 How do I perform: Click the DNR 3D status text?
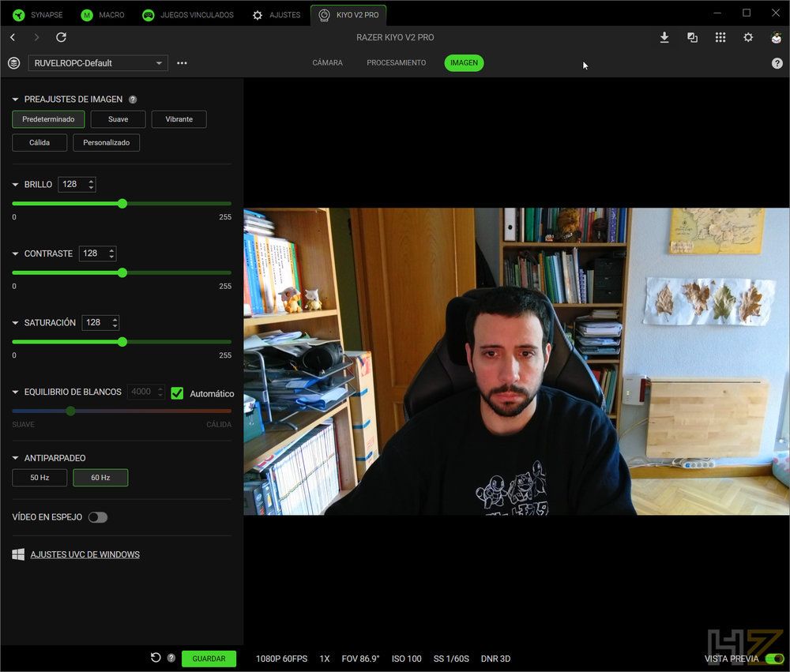496,659
